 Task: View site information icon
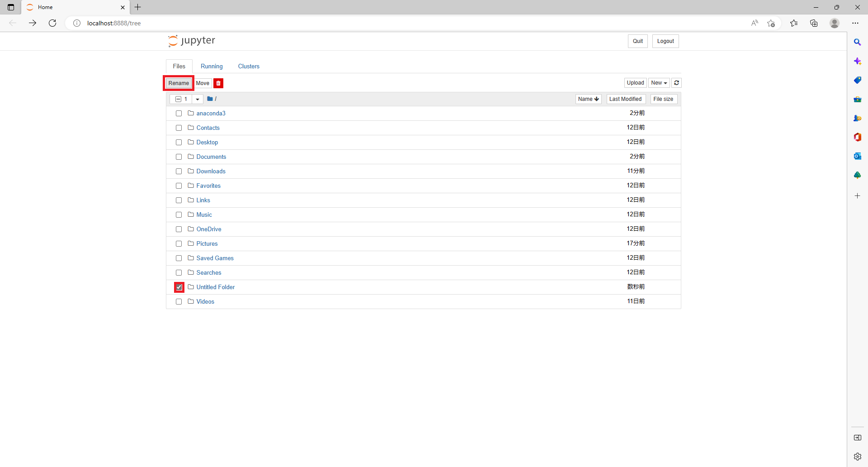(x=77, y=23)
